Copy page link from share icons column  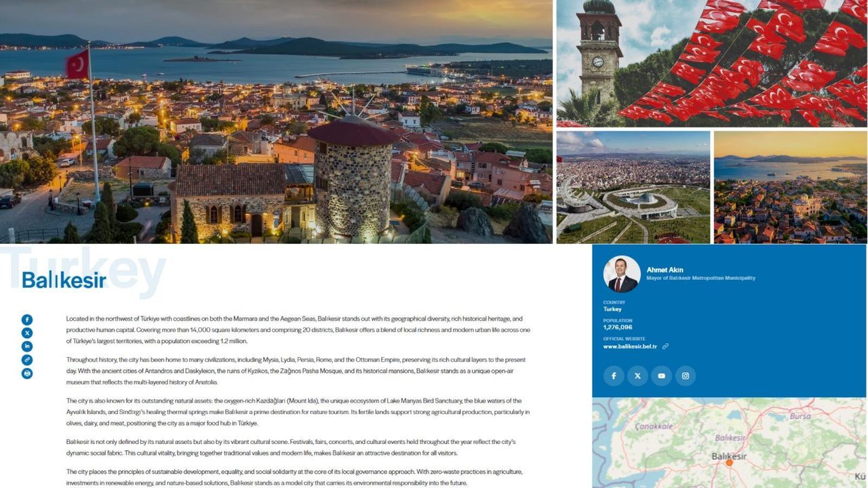26,360
